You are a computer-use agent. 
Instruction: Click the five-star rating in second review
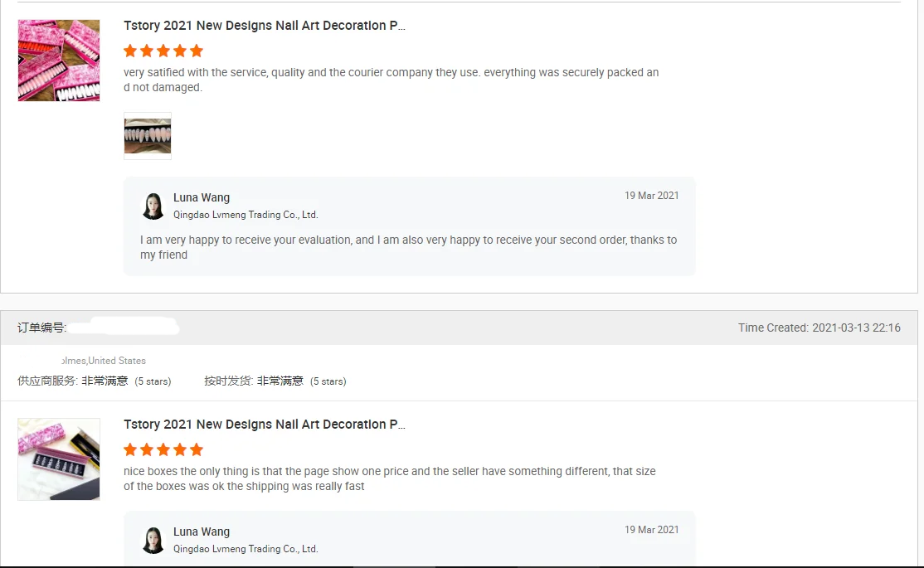163,449
